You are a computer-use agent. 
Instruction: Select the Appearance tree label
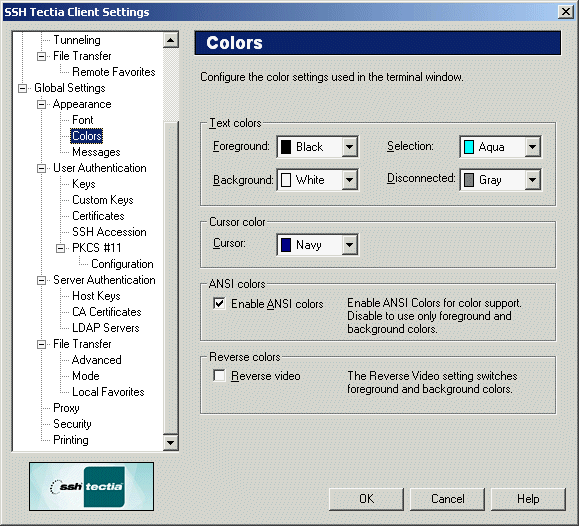[x=82, y=104]
